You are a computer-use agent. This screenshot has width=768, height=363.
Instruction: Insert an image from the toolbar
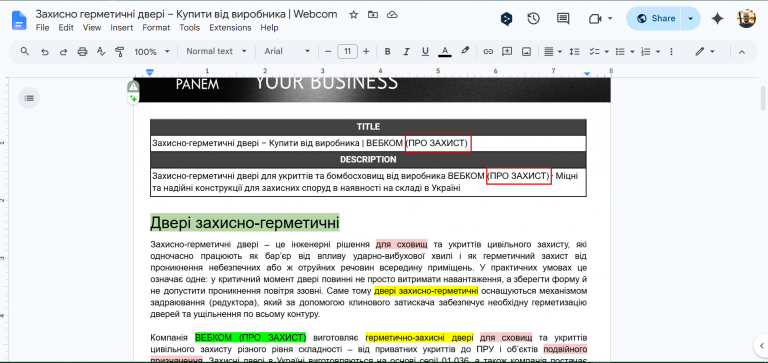(527, 51)
